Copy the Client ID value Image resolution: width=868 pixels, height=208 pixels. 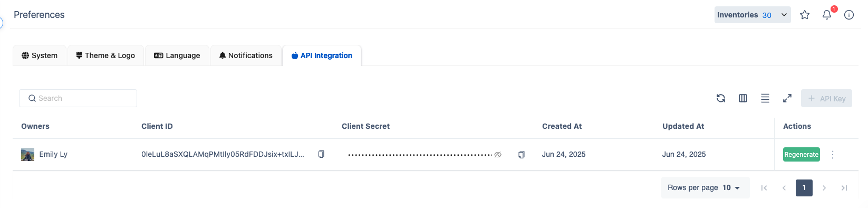(321, 154)
